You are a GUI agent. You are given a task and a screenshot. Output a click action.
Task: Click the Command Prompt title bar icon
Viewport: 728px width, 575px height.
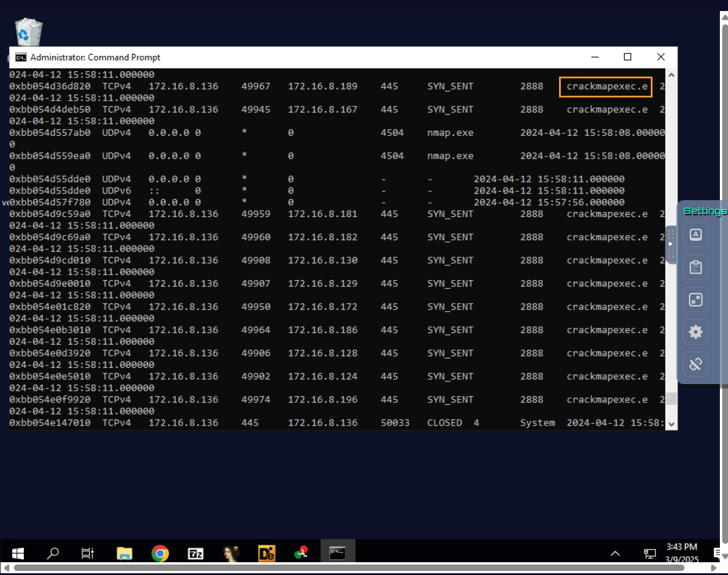(x=21, y=57)
